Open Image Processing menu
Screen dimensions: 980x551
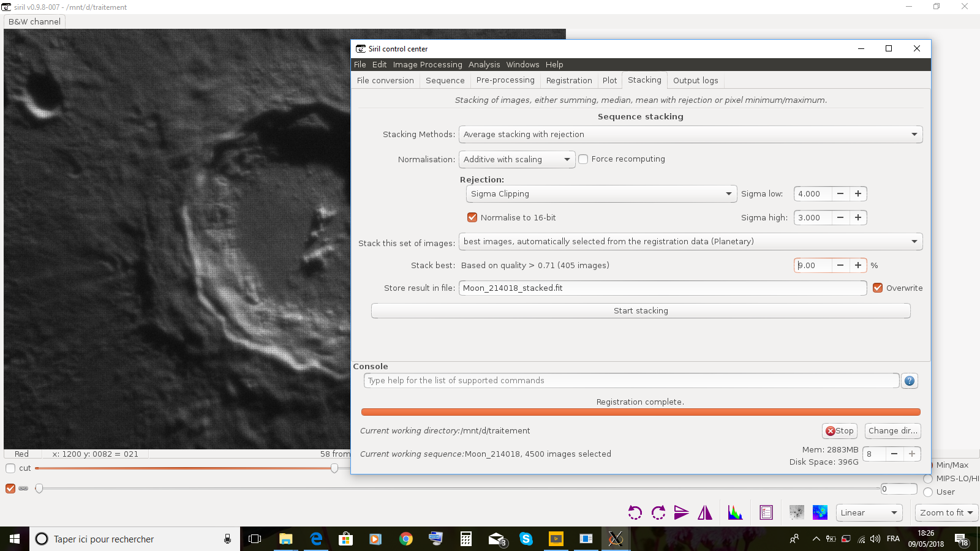[428, 64]
